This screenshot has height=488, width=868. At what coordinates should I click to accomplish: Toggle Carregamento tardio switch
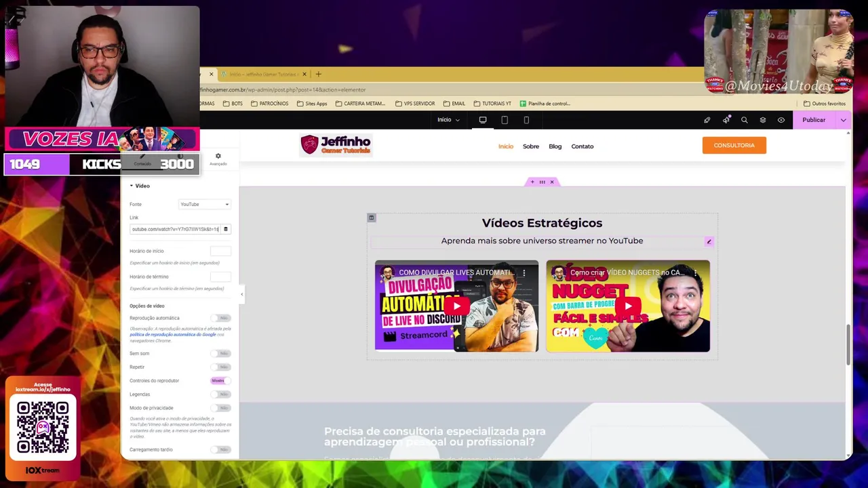(x=220, y=449)
